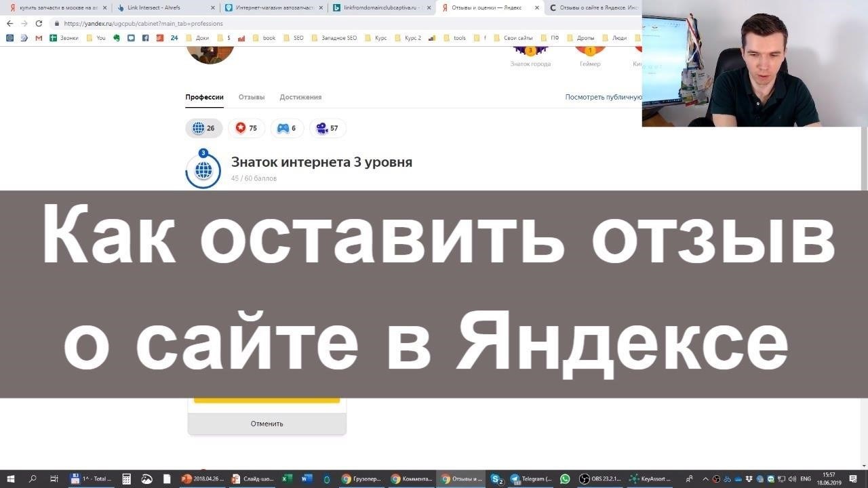
Task: Open Skype from the taskbar
Action: click(x=497, y=479)
